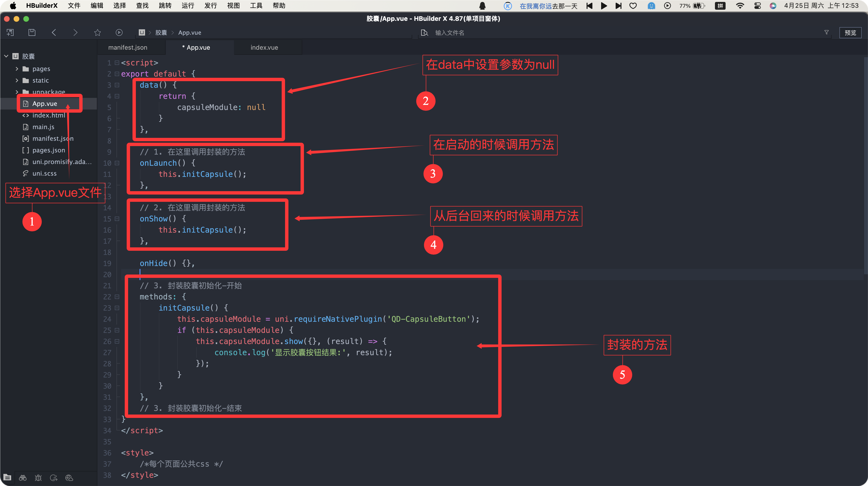Click the editor vertical scrollbar

(x=865, y=165)
